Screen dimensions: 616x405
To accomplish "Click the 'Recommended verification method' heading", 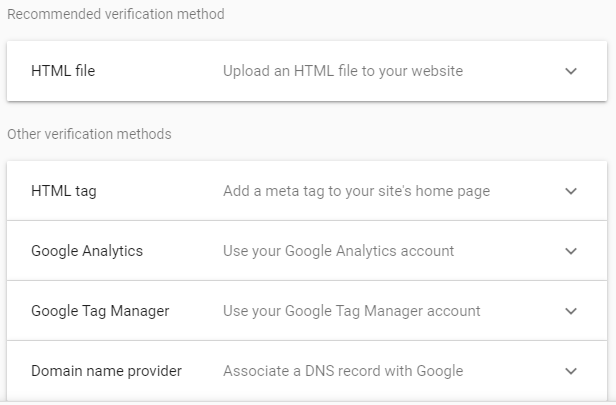I will [116, 15].
